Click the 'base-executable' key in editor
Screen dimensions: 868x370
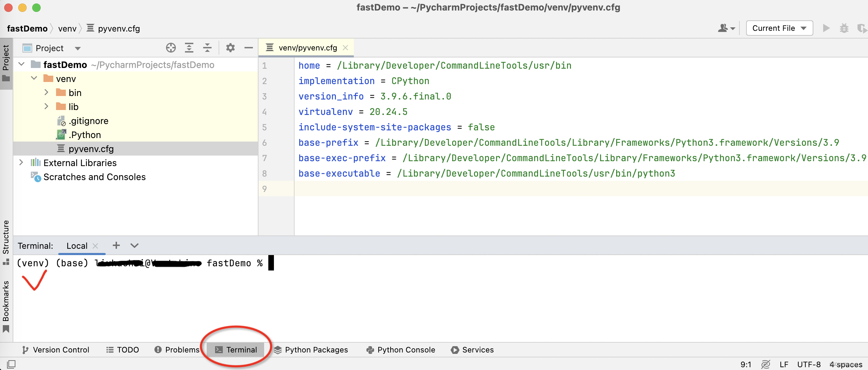point(339,173)
